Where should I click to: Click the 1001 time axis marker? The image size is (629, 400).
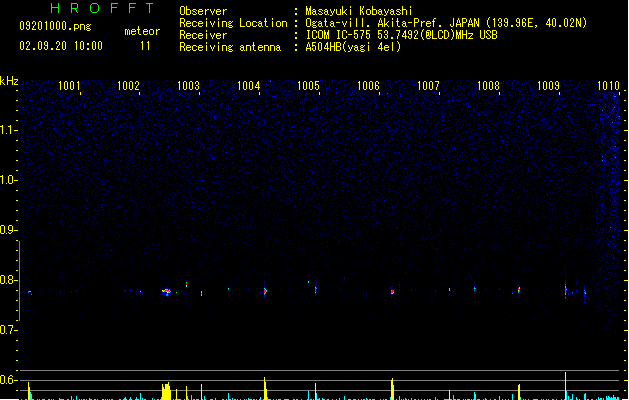click(69, 86)
